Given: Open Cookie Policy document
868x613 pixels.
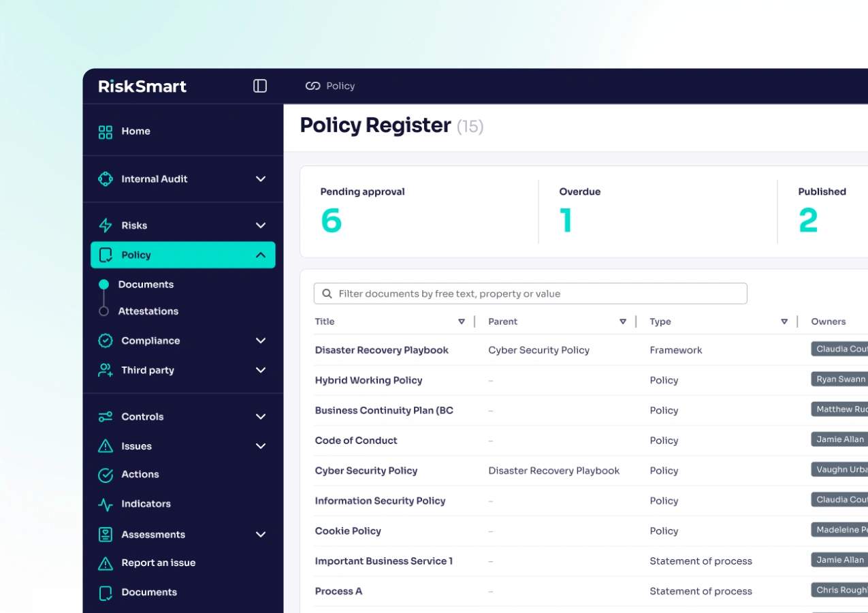Looking at the screenshot, I should point(348,531).
